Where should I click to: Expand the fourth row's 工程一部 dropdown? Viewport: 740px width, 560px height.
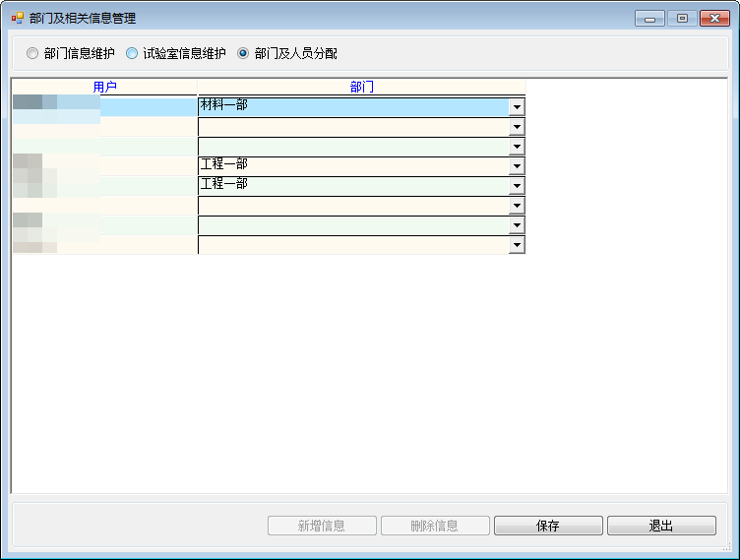pos(517,166)
